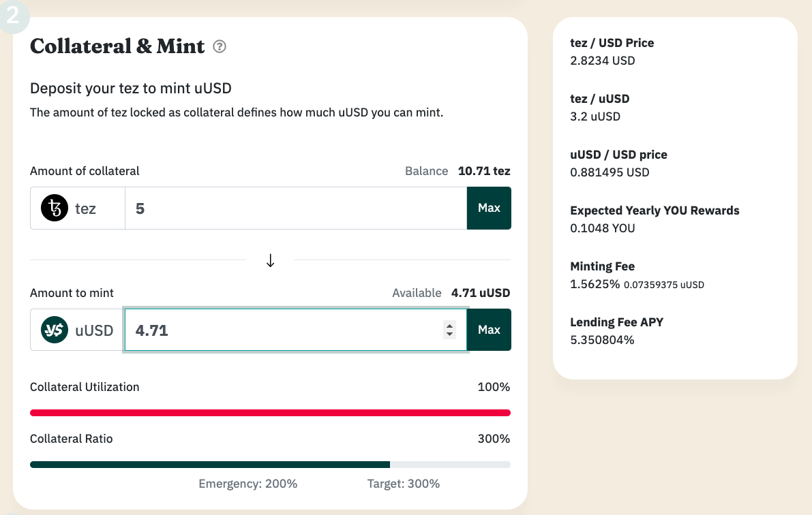Image resolution: width=812 pixels, height=515 pixels.
Task: Focus the Amount of collateral input field
Action: [295, 208]
